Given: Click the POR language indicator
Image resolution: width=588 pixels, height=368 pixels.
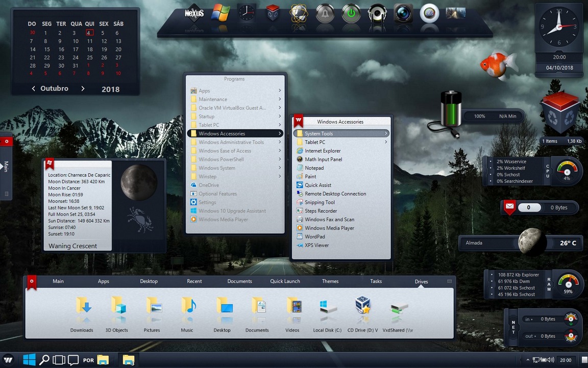Looking at the screenshot, I should [x=88, y=360].
